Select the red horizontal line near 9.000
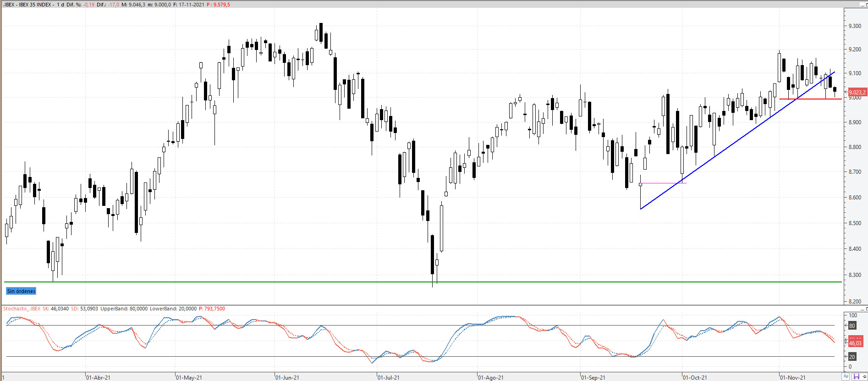 [810, 99]
